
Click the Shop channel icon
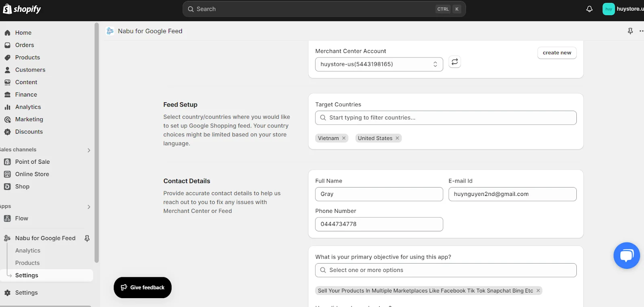(7, 187)
